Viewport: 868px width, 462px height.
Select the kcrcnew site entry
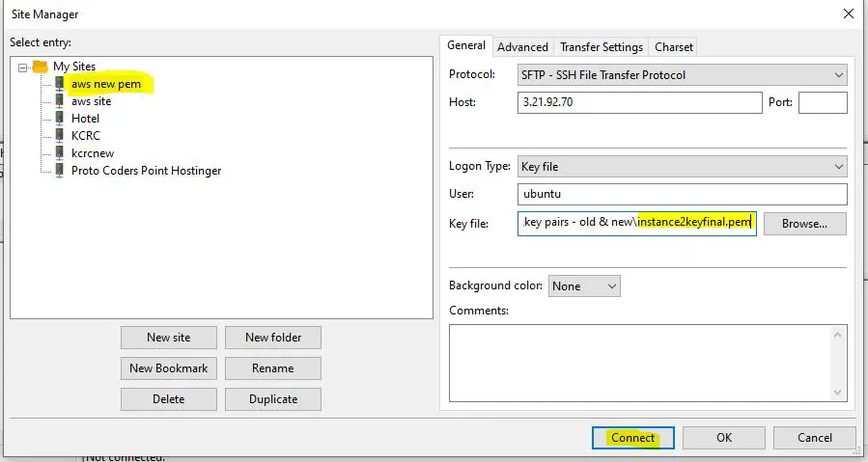pyautogui.click(x=93, y=153)
